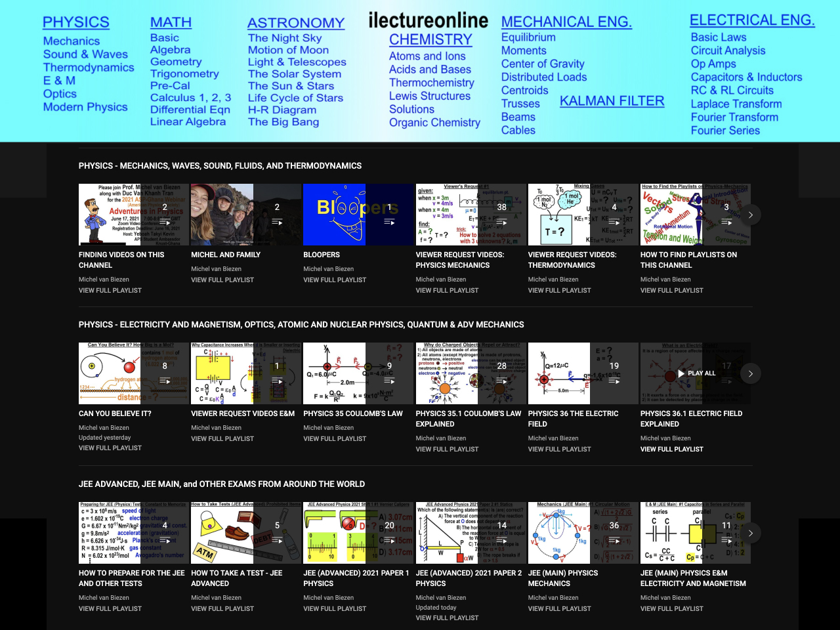Click Modern Physics banner link
The image size is (840, 630).
click(85, 107)
